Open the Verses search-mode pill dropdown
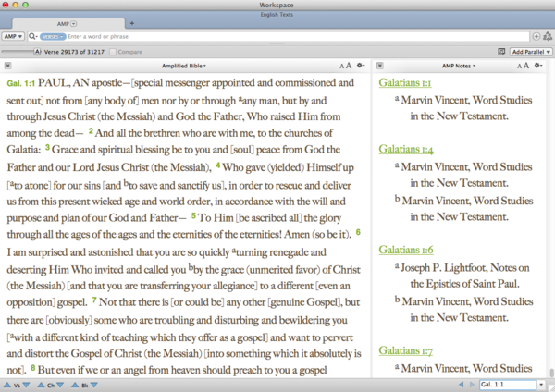Viewport: 555px width, 392px height. coord(53,36)
